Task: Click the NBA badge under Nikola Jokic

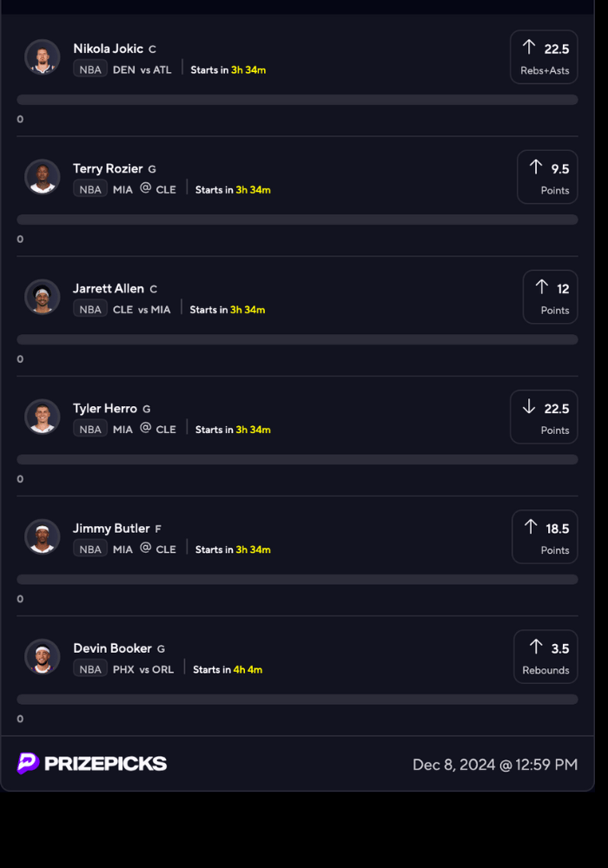Action: [90, 69]
